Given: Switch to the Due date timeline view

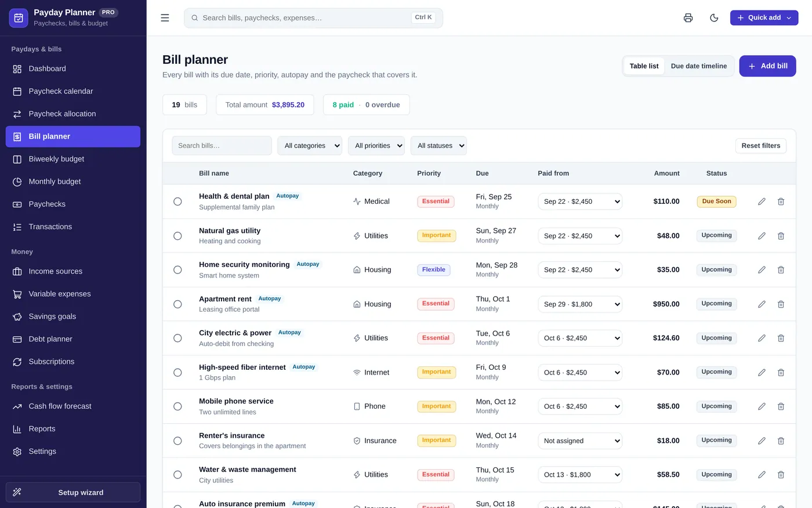Looking at the screenshot, I should [698, 66].
